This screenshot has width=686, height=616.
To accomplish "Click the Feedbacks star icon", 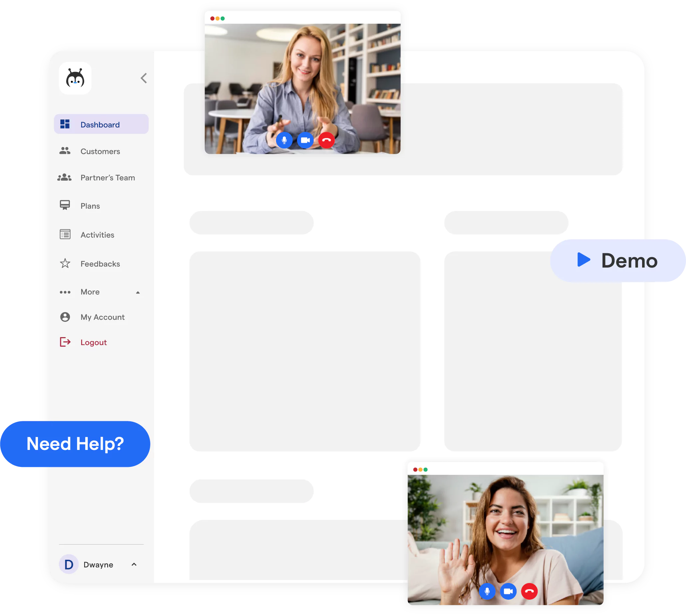I will pyautogui.click(x=66, y=263).
